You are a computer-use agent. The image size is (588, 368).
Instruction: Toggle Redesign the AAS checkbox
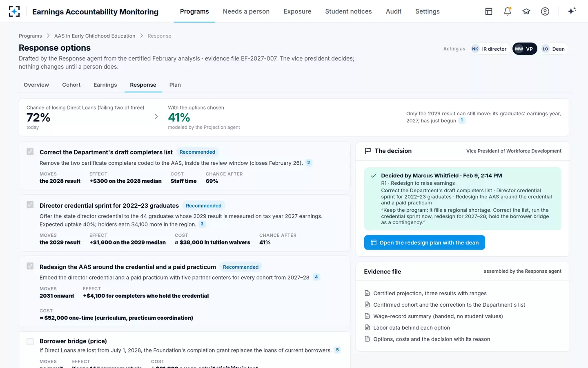coord(30,266)
